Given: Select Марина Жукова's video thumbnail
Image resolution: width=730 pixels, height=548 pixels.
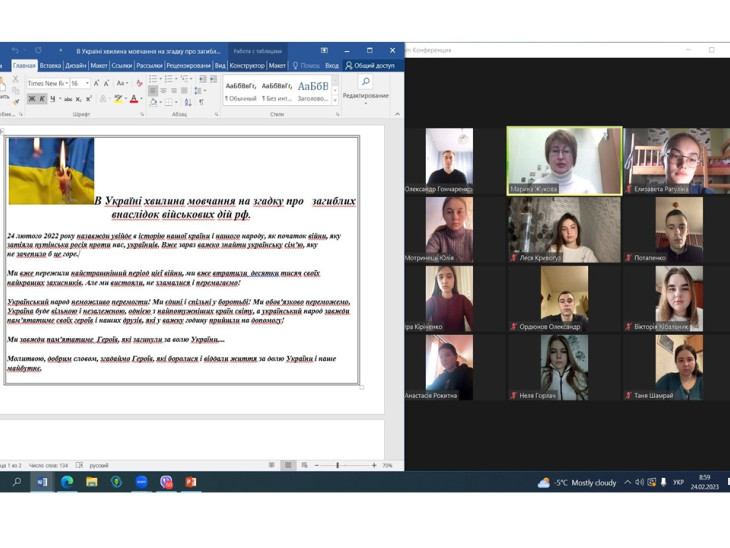Looking at the screenshot, I should [563, 160].
